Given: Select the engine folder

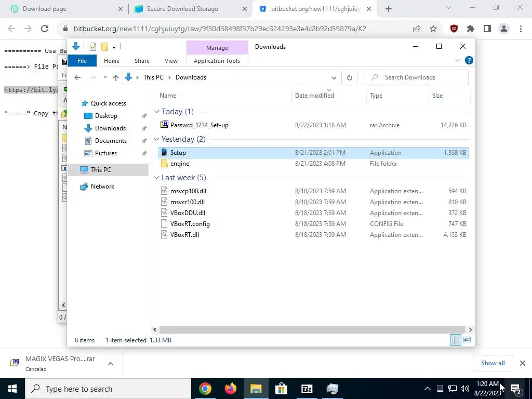Looking at the screenshot, I should click(313, 164).
